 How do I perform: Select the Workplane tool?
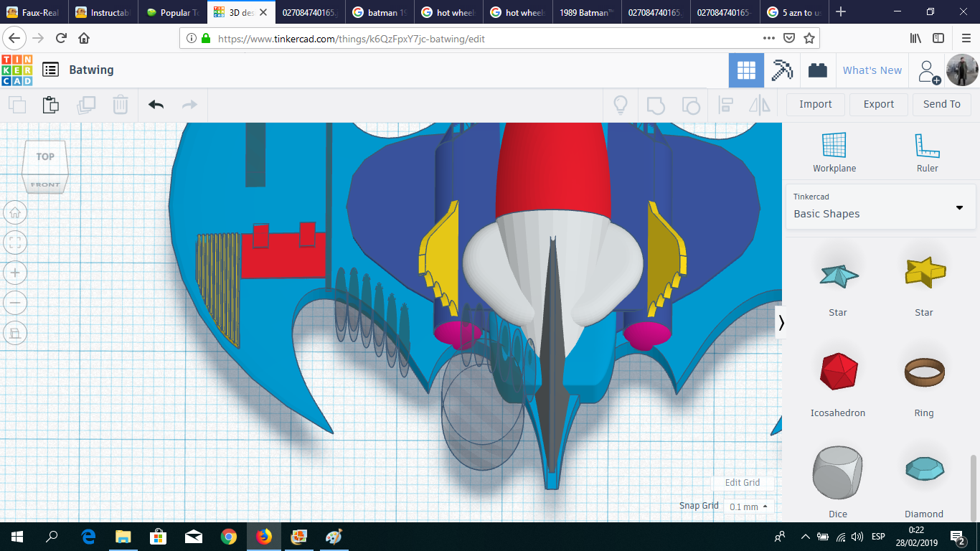click(834, 153)
